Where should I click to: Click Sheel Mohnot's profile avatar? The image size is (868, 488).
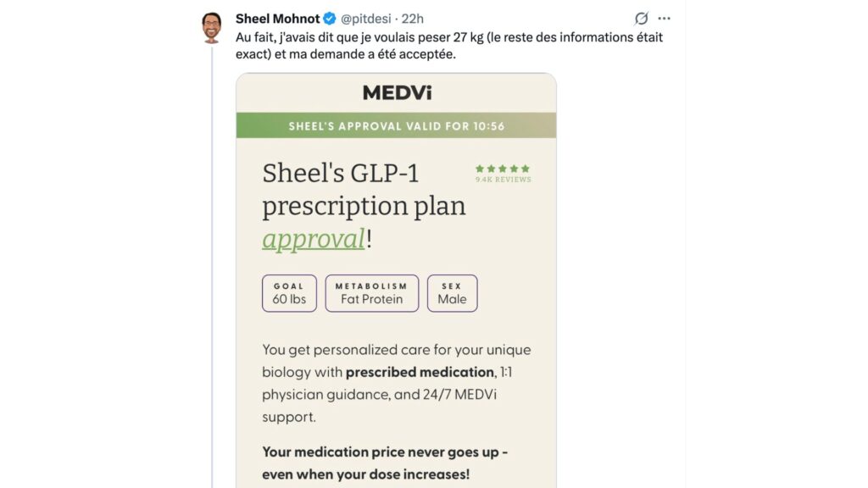[x=212, y=27]
